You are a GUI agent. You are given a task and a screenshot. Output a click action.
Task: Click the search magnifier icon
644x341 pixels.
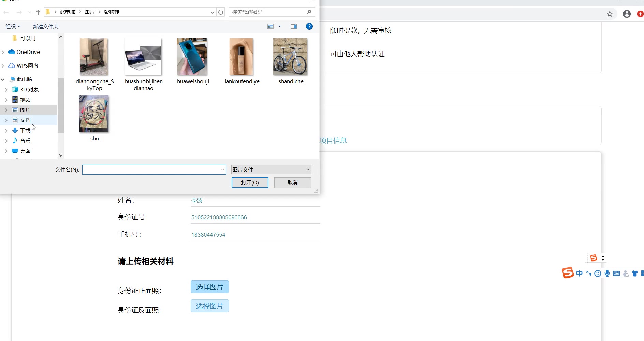click(309, 12)
